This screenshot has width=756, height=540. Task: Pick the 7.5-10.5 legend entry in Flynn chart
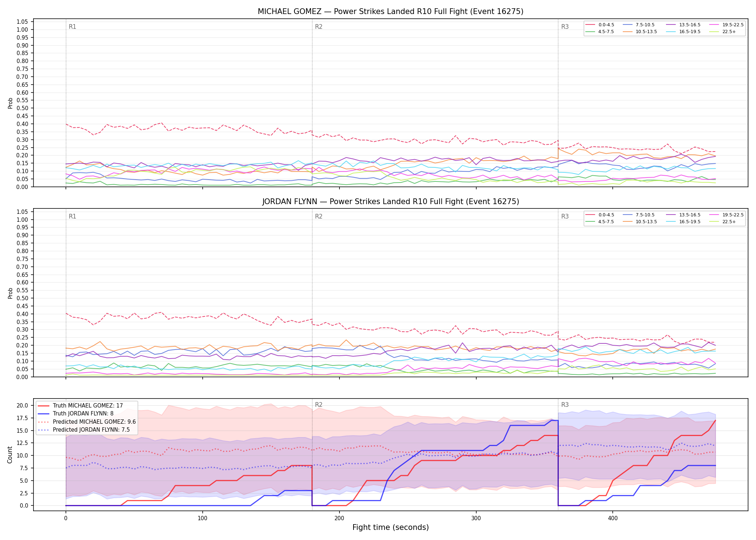point(639,215)
